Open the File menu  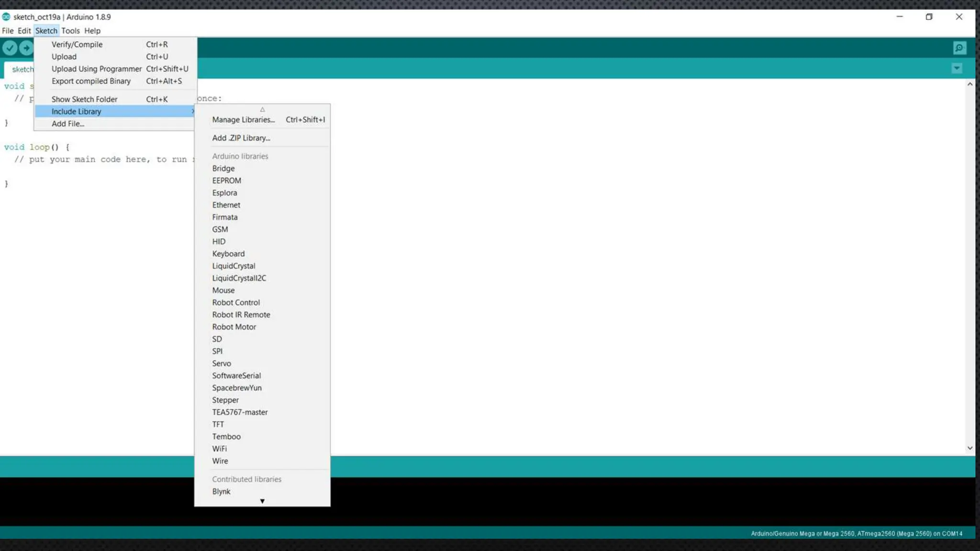8,31
